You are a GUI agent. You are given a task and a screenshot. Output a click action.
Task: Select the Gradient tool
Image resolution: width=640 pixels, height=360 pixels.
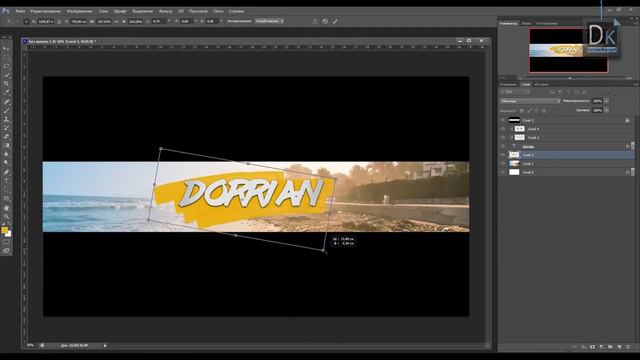(x=6, y=146)
